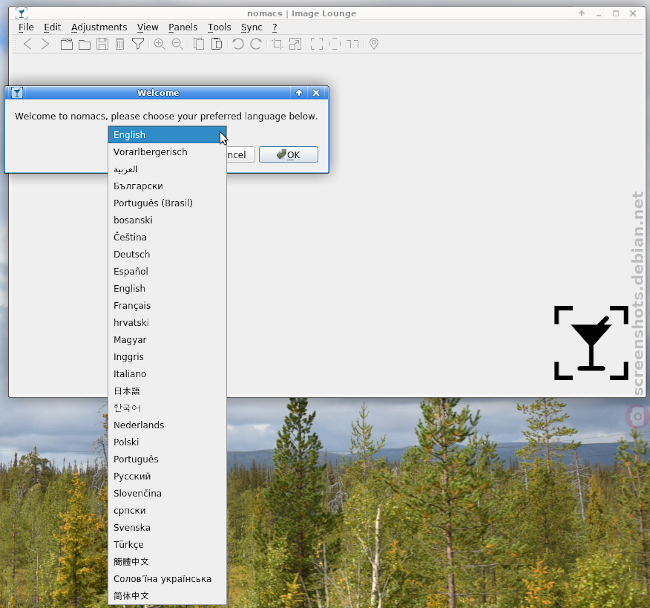Screen dimensions: 650x608
Task: Select Italiano in the dropdown
Action: [167, 374]
